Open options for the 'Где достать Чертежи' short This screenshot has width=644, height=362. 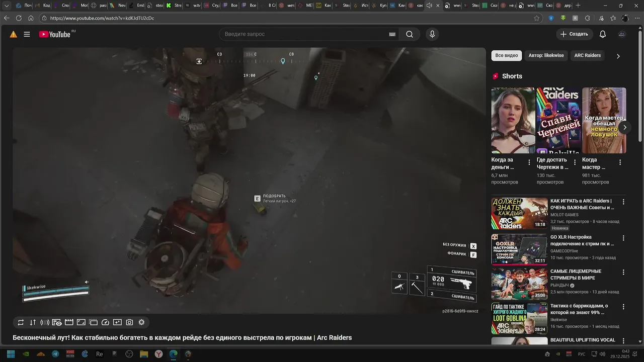[575, 162]
